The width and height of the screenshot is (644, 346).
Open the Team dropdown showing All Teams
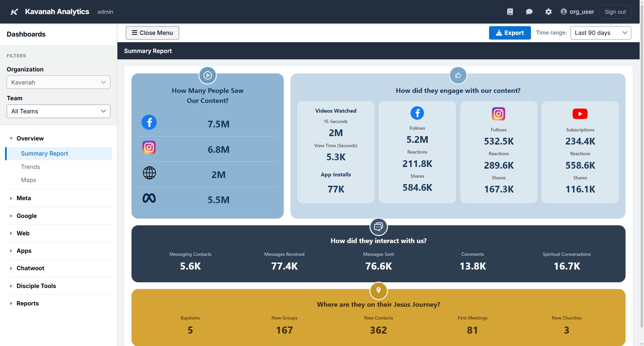(58, 111)
